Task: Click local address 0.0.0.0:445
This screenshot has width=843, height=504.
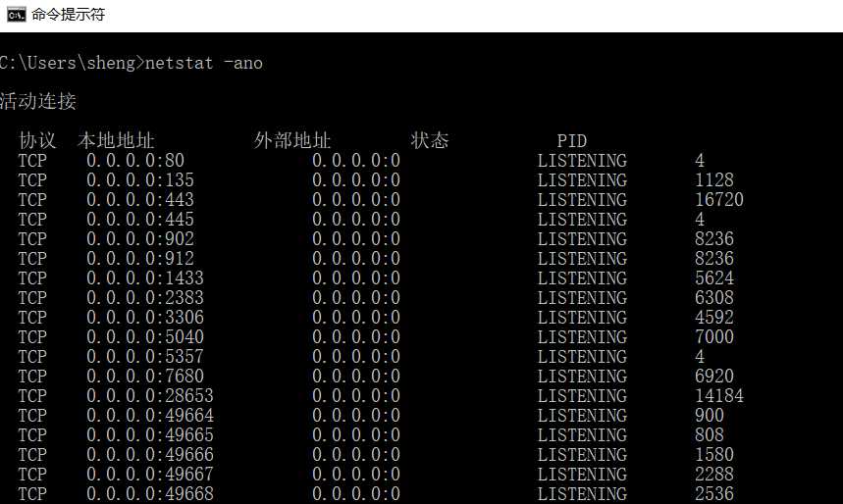Action: (140, 220)
